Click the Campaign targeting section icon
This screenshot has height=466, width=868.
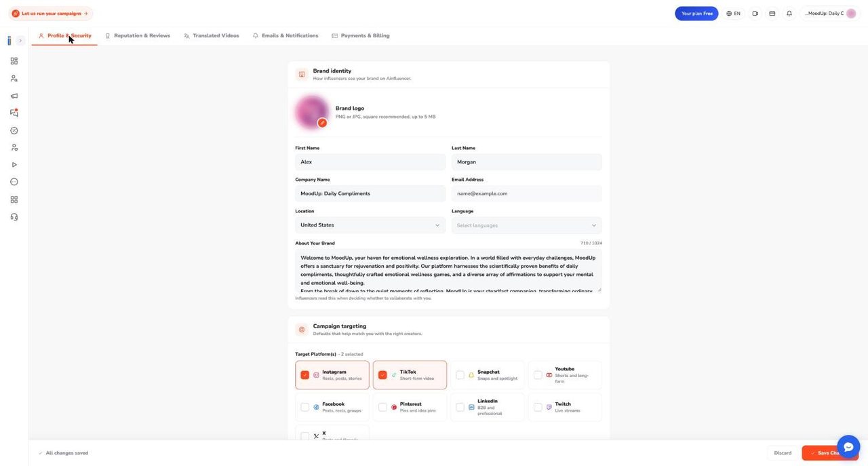pos(302,330)
